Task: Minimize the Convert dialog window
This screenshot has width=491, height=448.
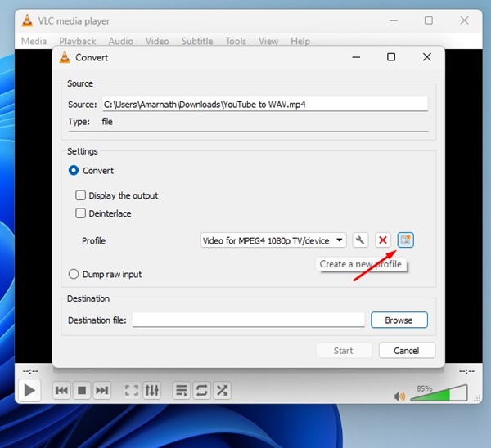Action: pos(356,57)
